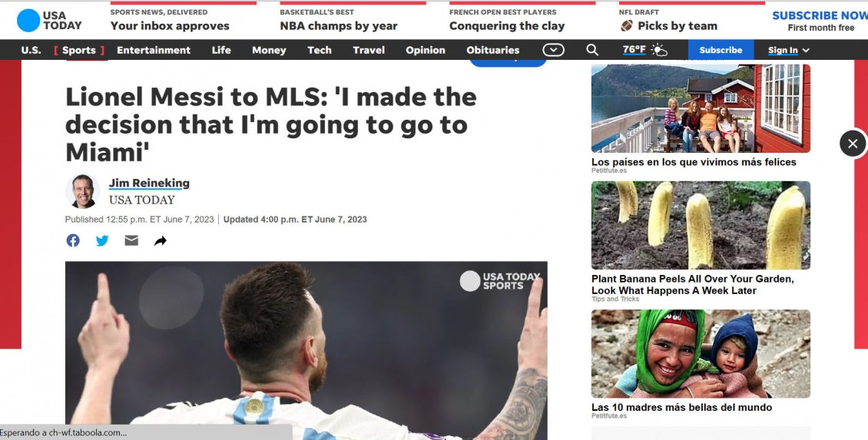Go to the Entertainment section
Screen dimensions: 868x440
pos(154,50)
